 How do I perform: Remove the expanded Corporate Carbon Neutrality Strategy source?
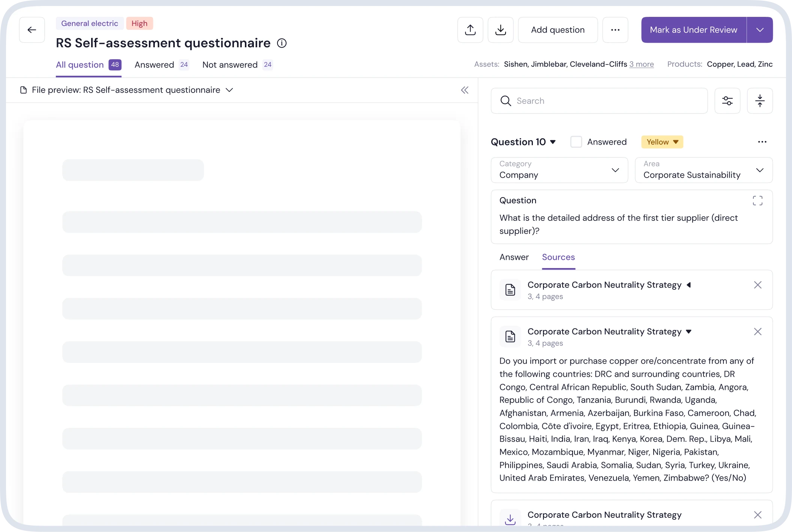(757, 332)
